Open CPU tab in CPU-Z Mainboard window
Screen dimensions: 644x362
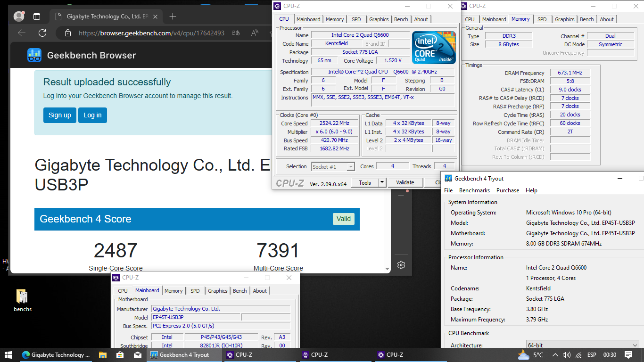[x=123, y=291]
